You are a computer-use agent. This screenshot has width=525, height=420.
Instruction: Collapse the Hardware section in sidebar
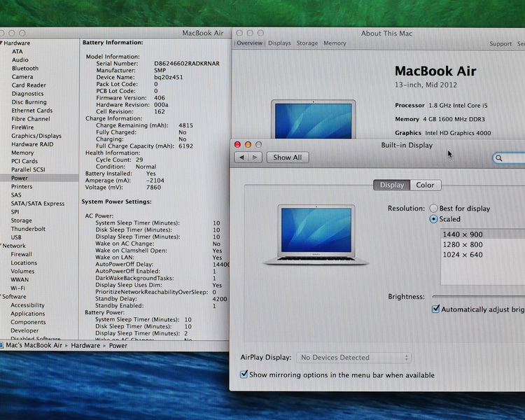point(1,43)
